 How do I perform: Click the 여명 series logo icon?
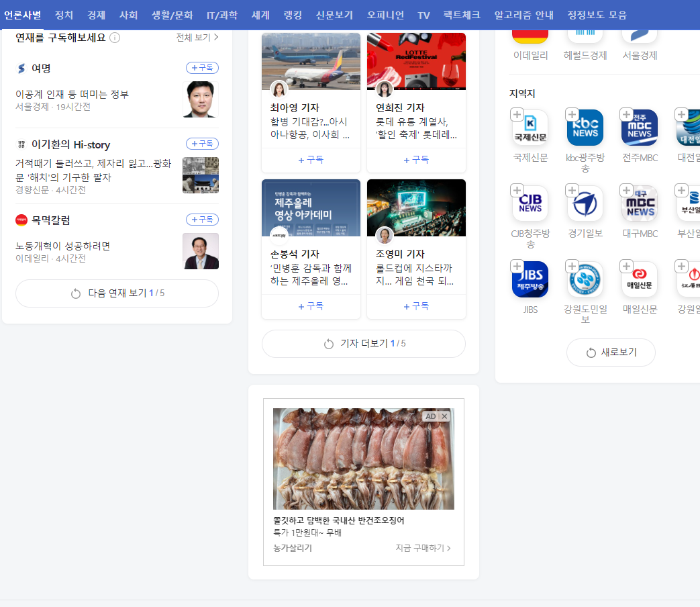coord(21,68)
